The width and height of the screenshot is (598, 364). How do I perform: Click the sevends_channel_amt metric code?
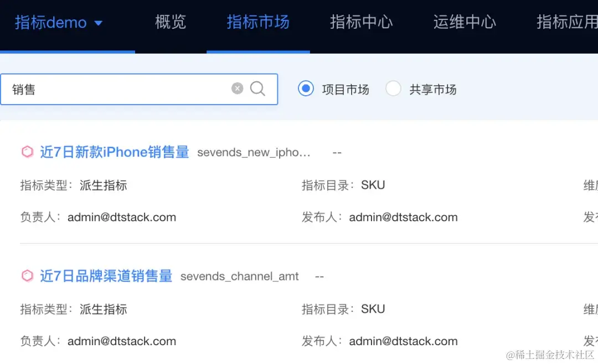[240, 277]
